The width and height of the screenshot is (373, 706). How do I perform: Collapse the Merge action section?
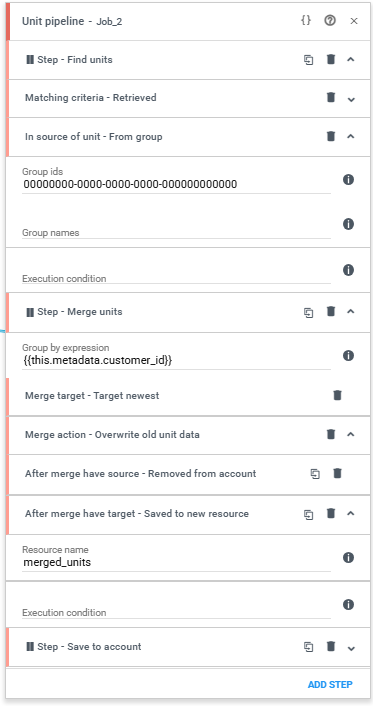tap(352, 435)
